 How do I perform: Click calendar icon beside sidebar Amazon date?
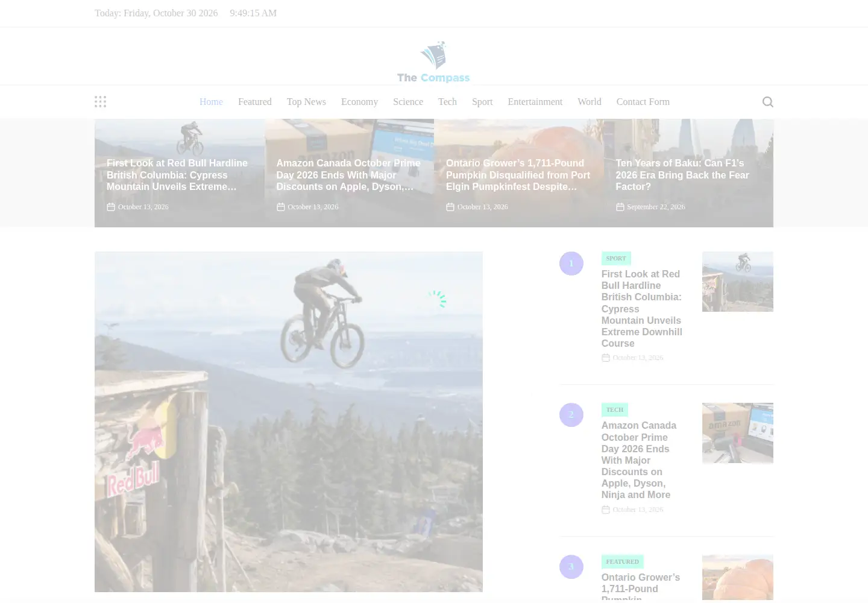click(606, 510)
